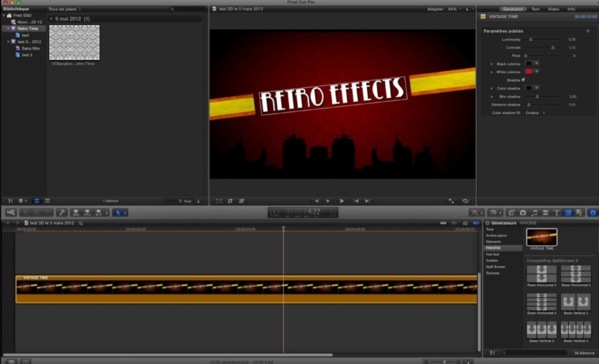Select the VINTAGE TIME generator thumbnail
This screenshot has width=599, height=364.
pos(542,237)
